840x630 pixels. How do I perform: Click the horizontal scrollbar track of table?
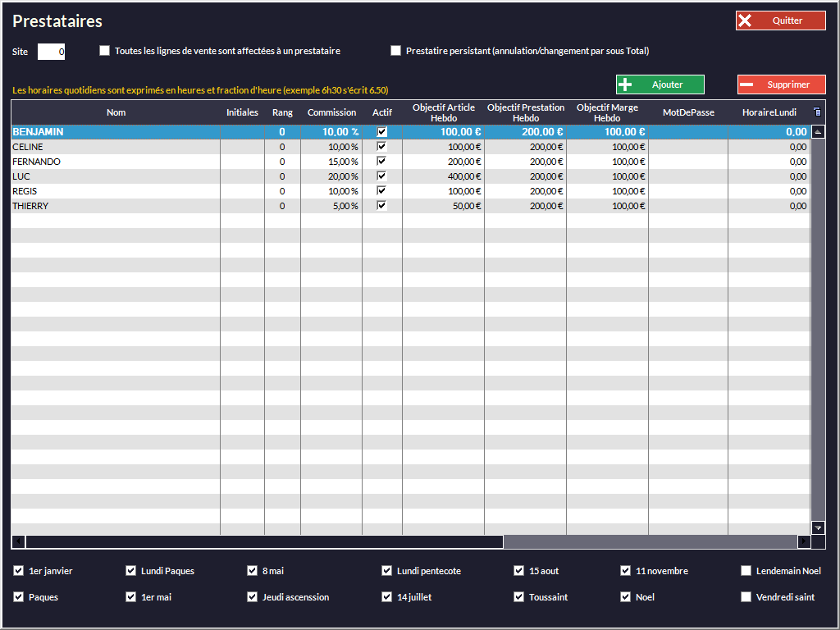648,541
